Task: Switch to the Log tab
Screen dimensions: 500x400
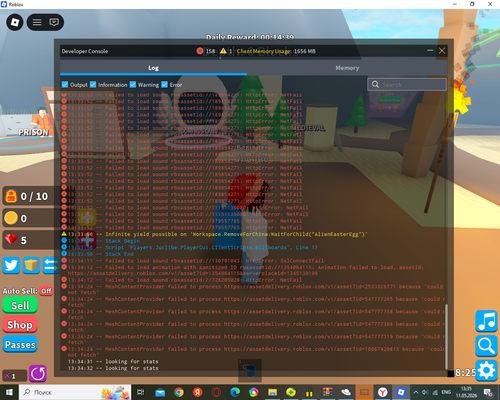Action: click(x=153, y=68)
